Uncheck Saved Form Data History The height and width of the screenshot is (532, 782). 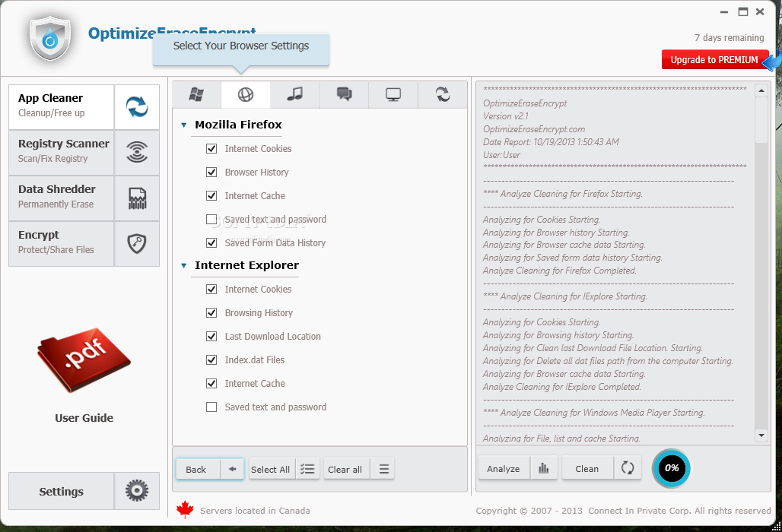(x=211, y=242)
